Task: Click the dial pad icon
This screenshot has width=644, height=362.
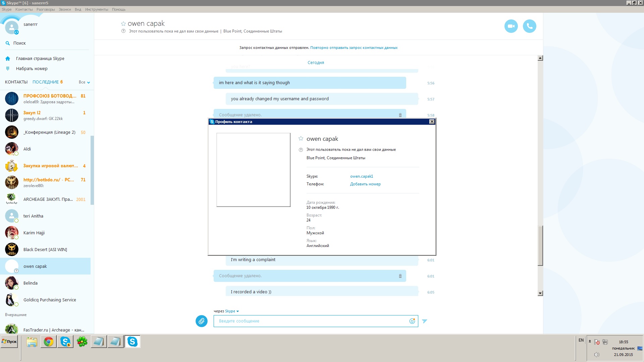Action: (8, 69)
